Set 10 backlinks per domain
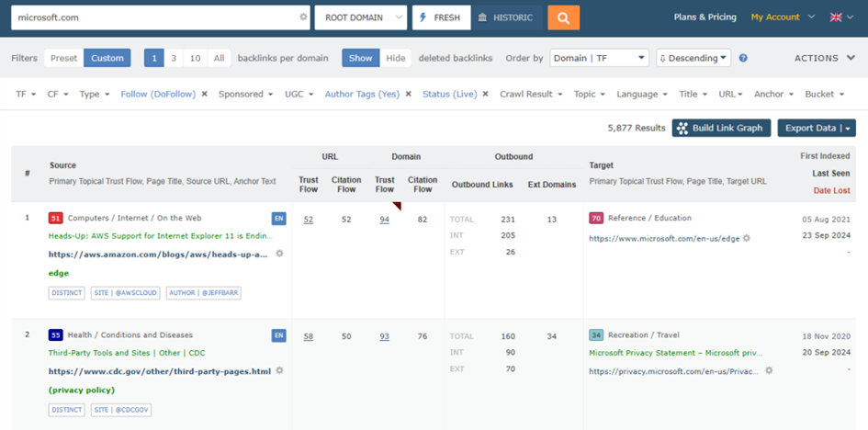This screenshot has width=868, height=430. (x=196, y=58)
